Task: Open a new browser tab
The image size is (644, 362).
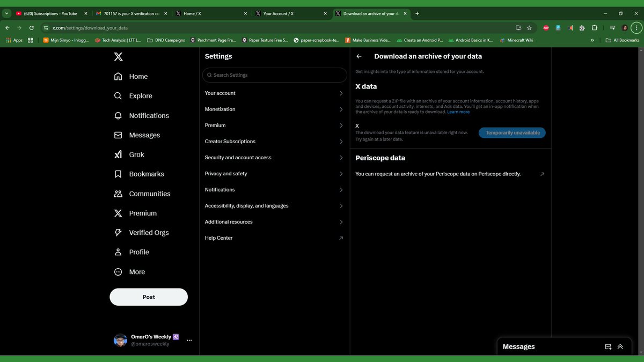Action: [417, 13]
